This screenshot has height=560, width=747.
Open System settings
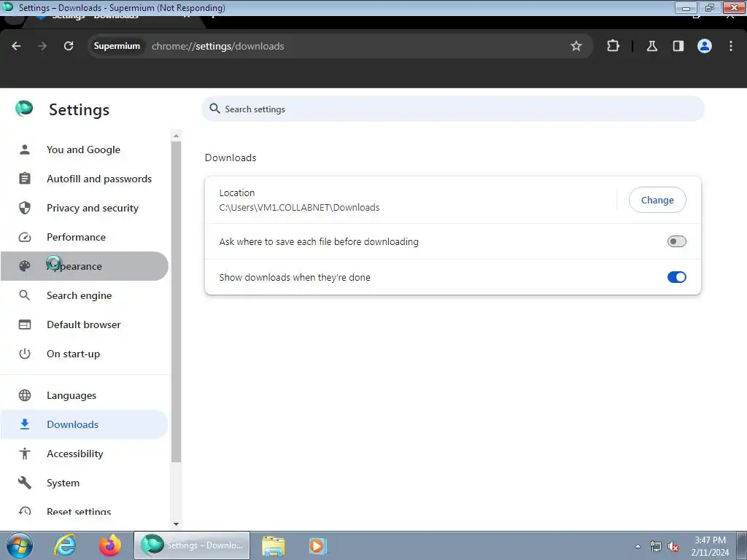(x=84, y=483)
